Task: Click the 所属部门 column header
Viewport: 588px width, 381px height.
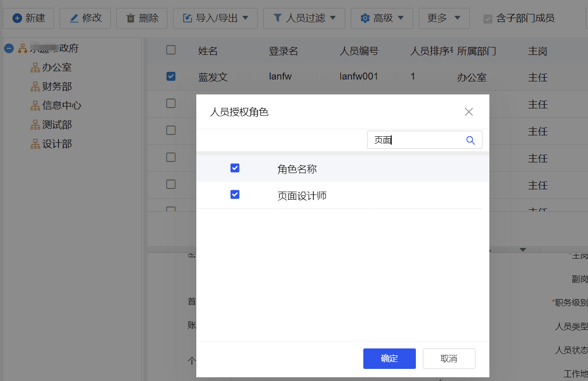Action: click(477, 51)
